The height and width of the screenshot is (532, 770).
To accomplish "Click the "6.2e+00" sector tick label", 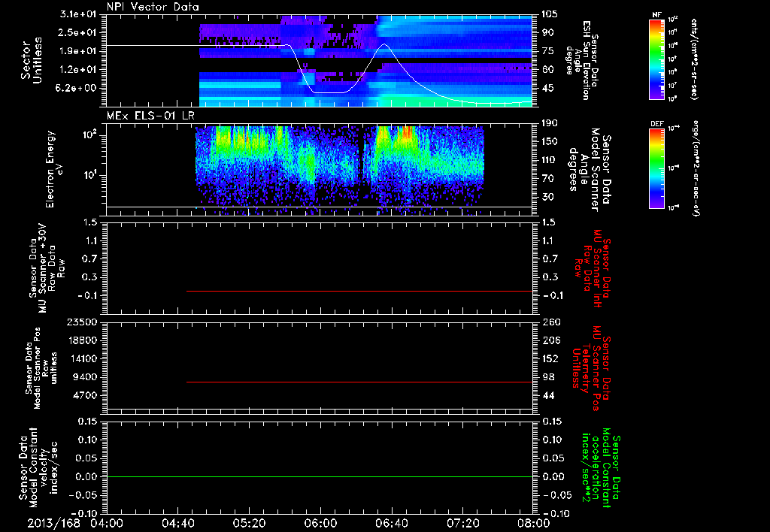I will click(78, 89).
